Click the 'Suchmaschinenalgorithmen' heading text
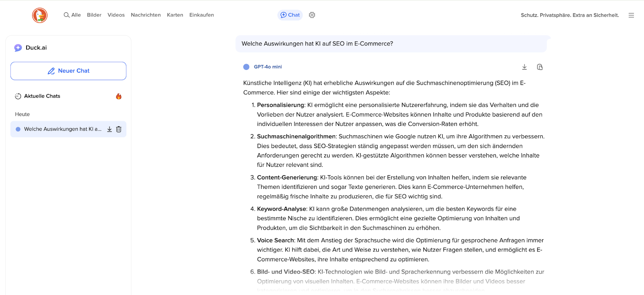Screen dimensions: 644x295 [296, 137]
